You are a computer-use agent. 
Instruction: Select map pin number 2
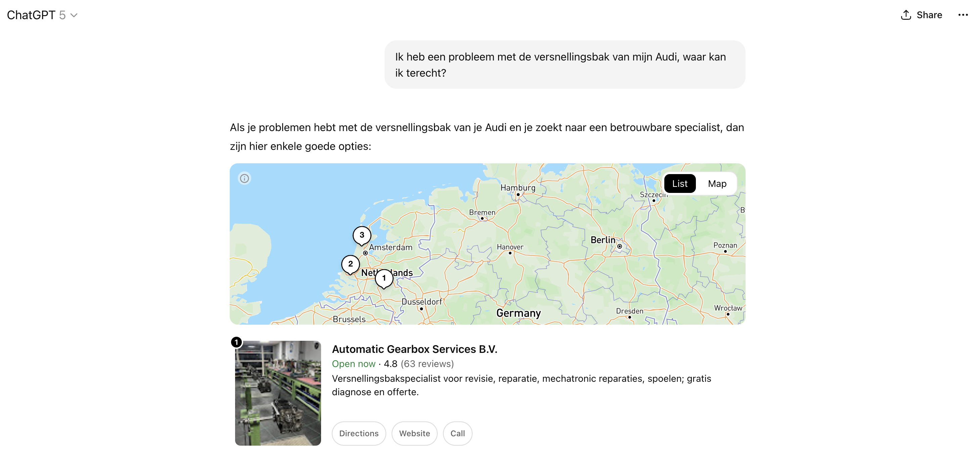tap(350, 265)
